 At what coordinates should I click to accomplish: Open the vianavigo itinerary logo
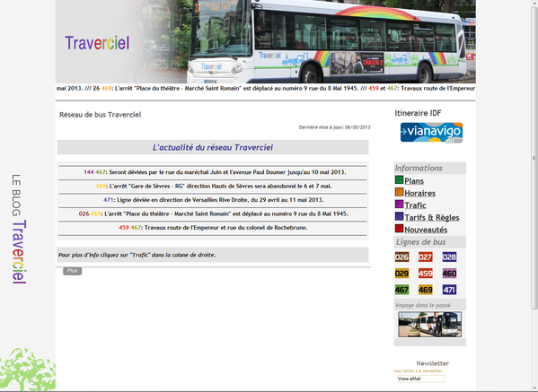(431, 133)
